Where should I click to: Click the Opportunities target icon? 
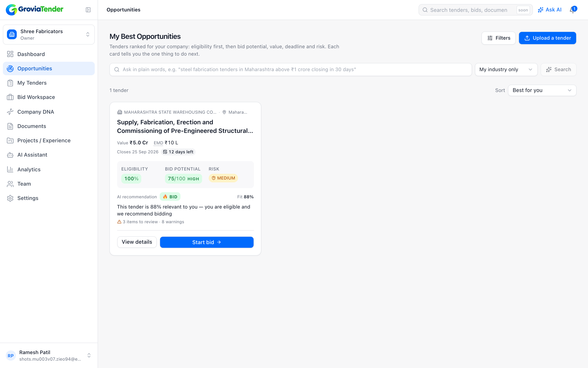[10, 69]
